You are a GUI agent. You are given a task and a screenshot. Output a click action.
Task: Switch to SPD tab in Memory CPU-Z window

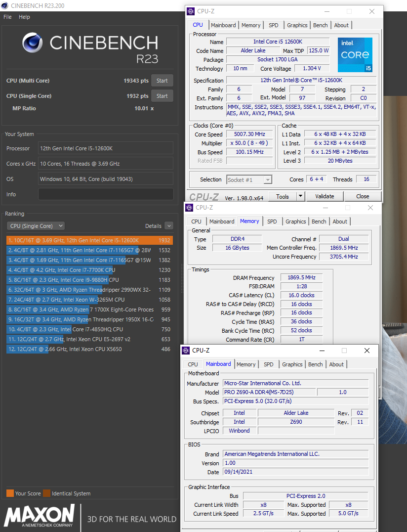(x=272, y=222)
